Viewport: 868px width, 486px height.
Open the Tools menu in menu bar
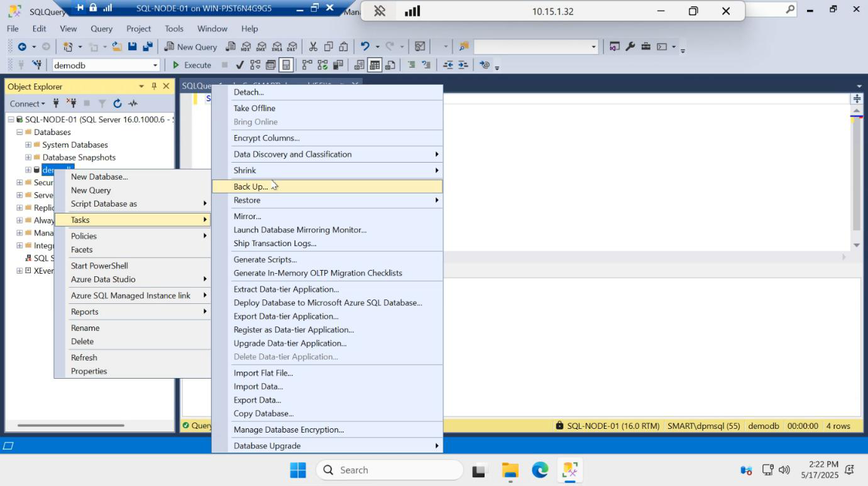pyautogui.click(x=174, y=28)
